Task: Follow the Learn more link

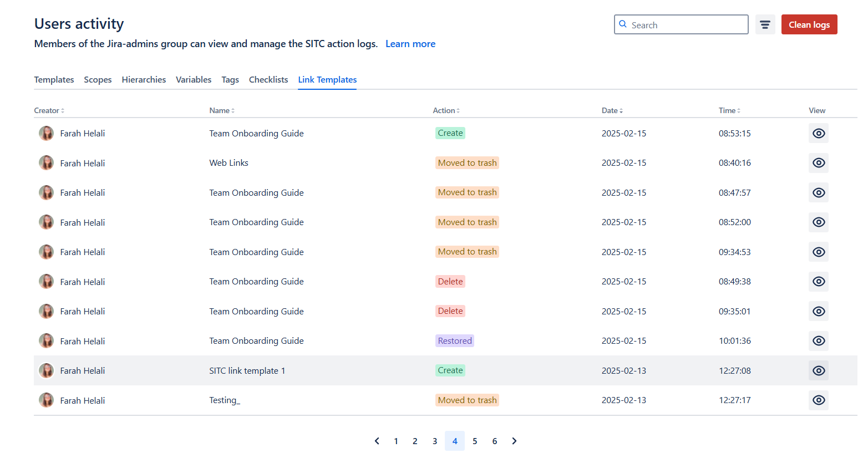Action: (x=410, y=44)
